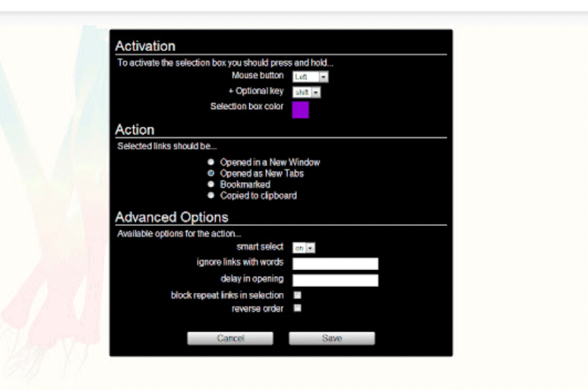Focus the delay in opening field
588x390 pixels.
pos(335,280)
